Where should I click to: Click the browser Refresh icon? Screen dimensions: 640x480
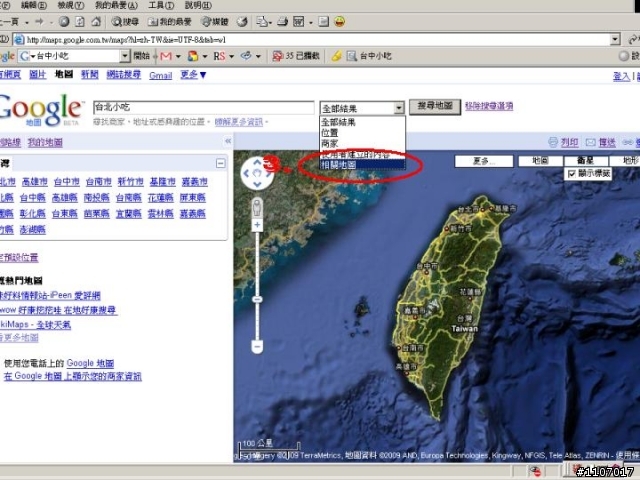pyautogui.click(x=80, y=21)
